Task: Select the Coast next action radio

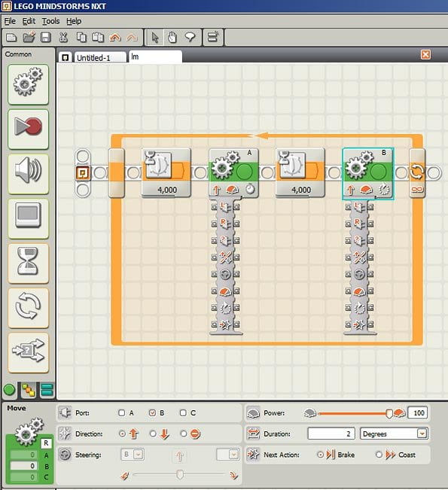Action: point(379,455)
